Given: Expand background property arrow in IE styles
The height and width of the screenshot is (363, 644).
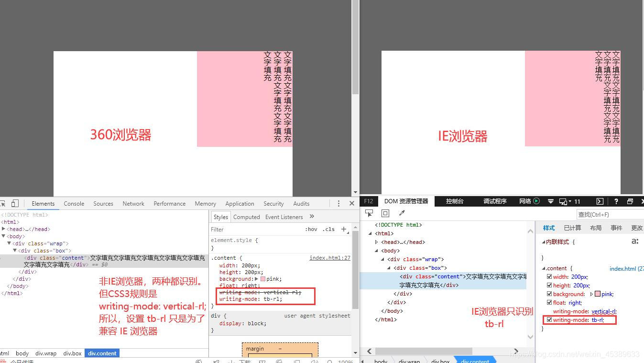Looking at the screenshot, I should click(591, 294).
